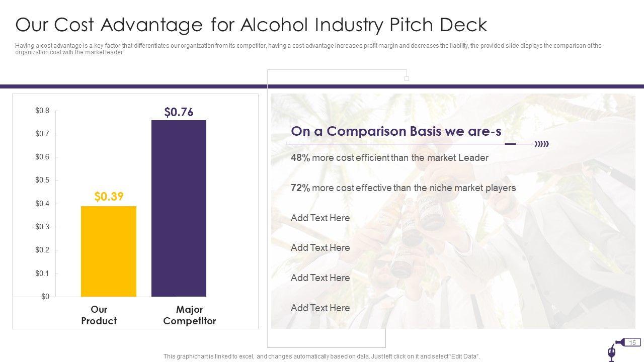Click the $0.39 data label

(x=109, y=197)
